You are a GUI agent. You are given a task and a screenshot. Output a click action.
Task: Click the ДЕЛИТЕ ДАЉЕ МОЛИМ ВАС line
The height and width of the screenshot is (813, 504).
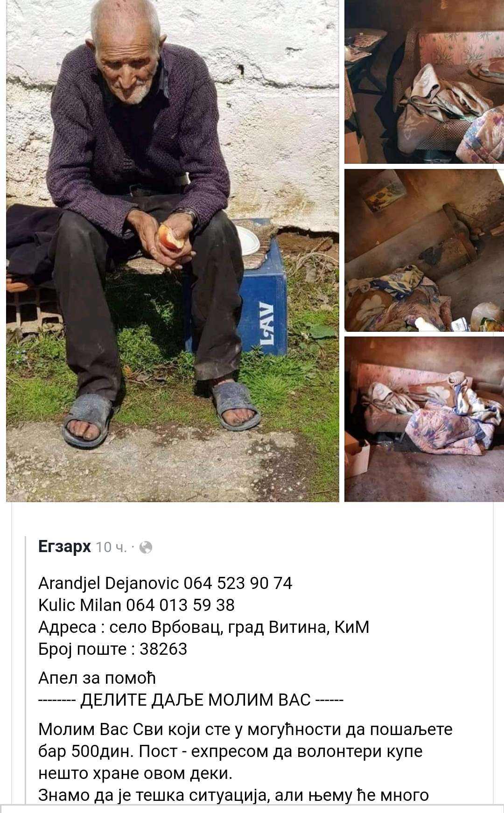point(191,700)
